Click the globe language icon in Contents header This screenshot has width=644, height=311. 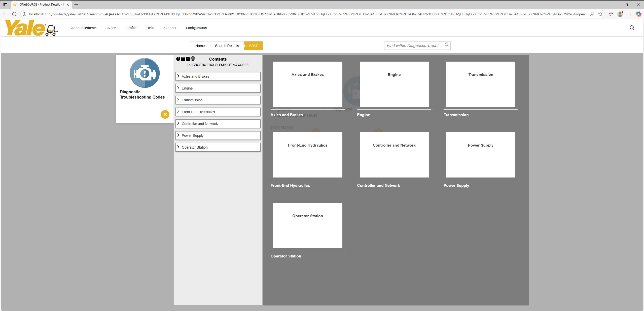[193, 59]
